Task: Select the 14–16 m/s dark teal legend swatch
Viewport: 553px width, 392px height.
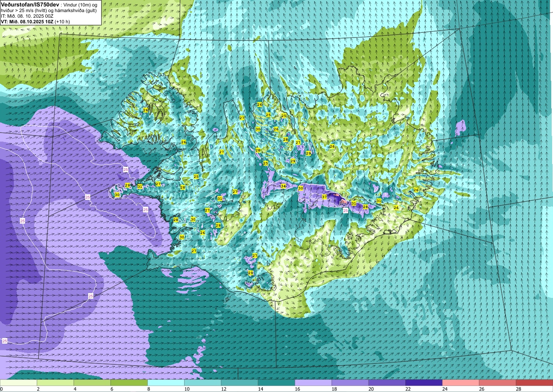Action: 276,383
